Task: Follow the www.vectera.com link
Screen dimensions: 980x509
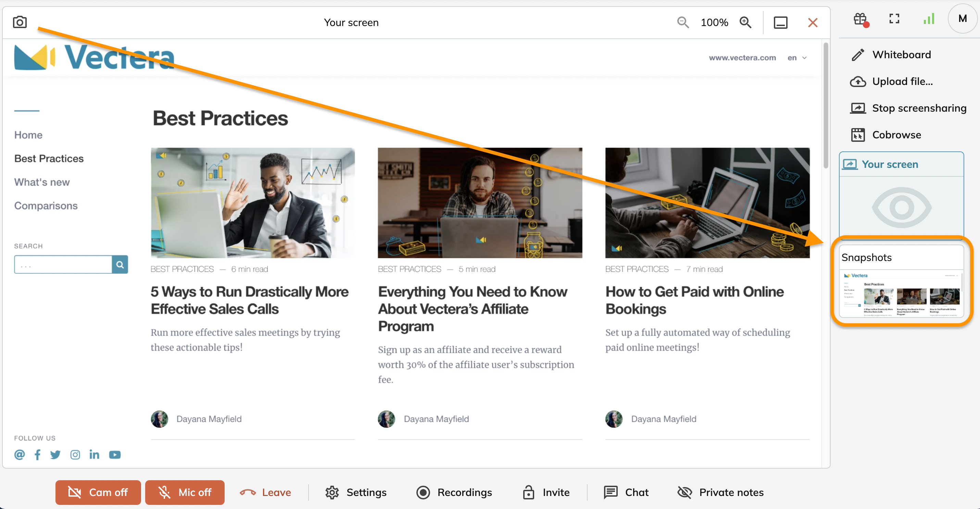Action: pos(742,58)
